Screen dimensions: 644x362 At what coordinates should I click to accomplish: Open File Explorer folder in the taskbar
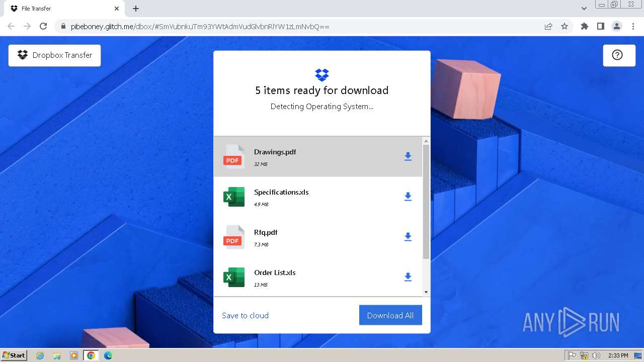[x=57, y=355]
